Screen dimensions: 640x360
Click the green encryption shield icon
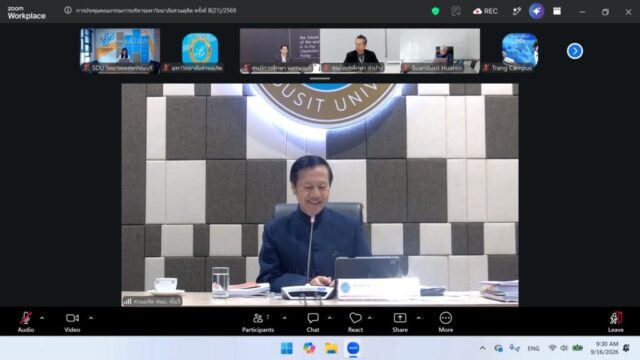(x=436, y=11)
